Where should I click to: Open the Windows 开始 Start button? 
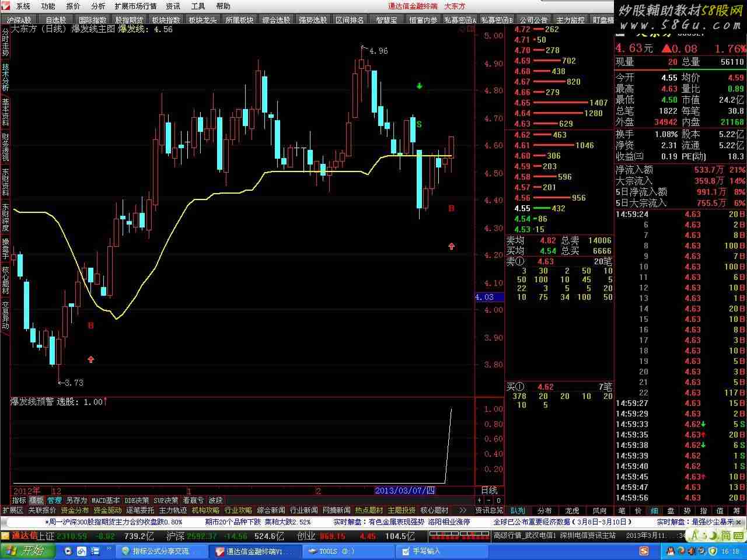click(x=27, y=551)
